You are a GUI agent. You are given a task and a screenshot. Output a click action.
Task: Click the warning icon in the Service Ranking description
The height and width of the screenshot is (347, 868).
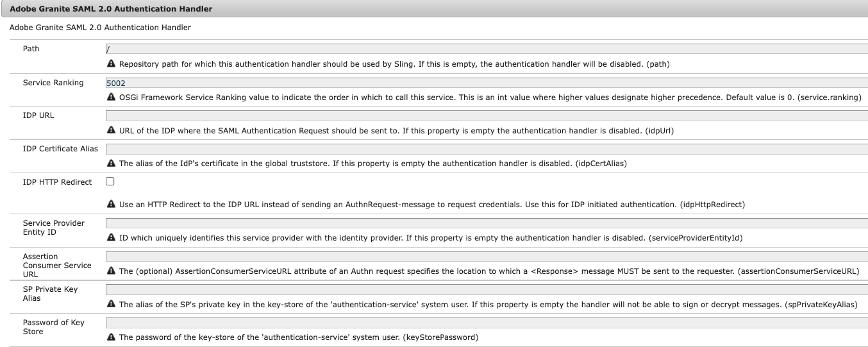[111, 97]
